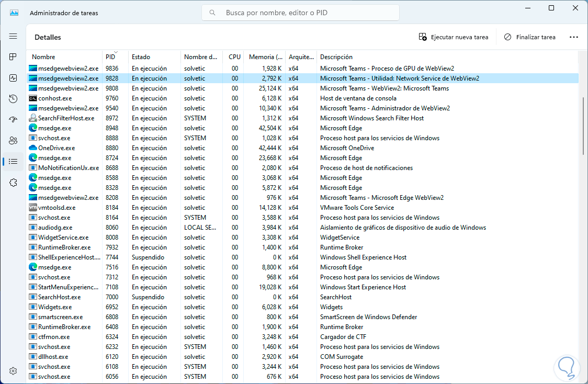The width and height of the screenshot is (588, 384).
Task: Click memory value 19,028 K
Action: (270, 287)
